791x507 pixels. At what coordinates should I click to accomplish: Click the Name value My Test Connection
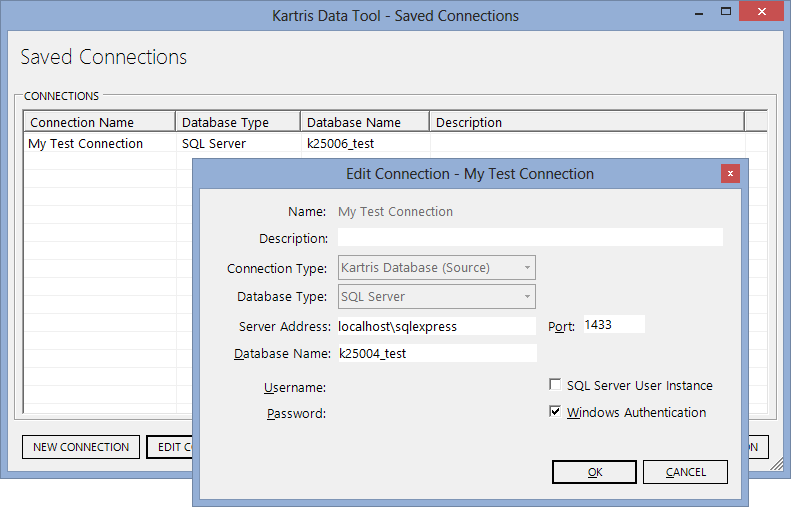point(396,211)
